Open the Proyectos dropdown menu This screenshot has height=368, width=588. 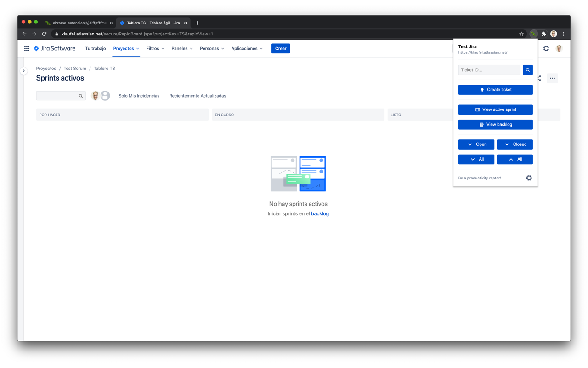point(126,48)
